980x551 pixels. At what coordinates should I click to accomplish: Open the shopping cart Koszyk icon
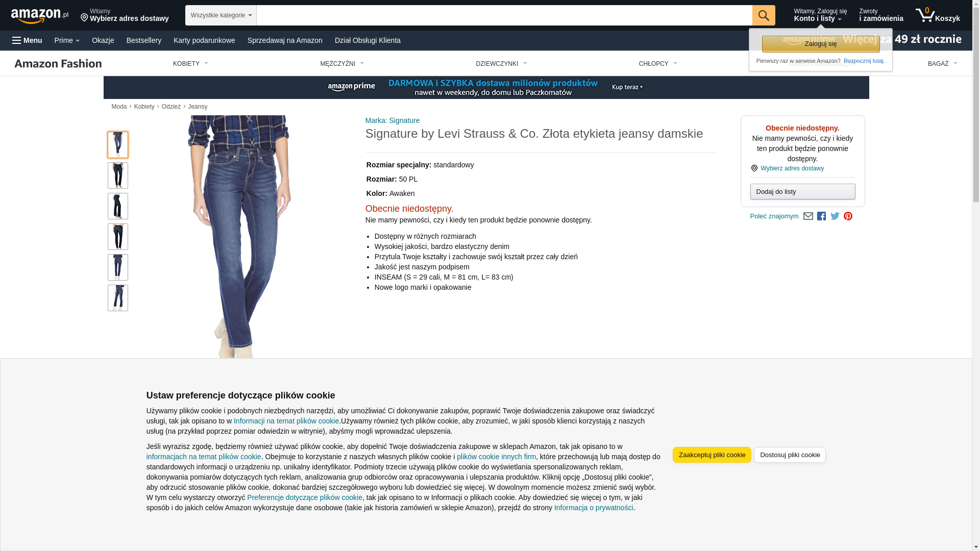coord(938,15)
